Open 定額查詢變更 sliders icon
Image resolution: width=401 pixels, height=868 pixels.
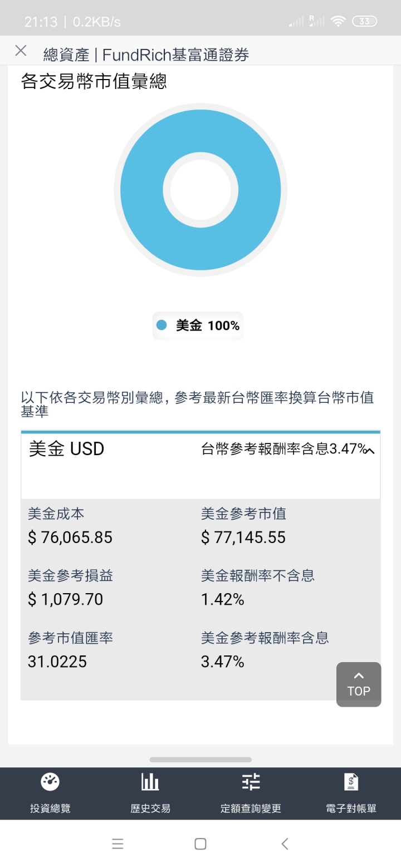click(x=251, y=782)
